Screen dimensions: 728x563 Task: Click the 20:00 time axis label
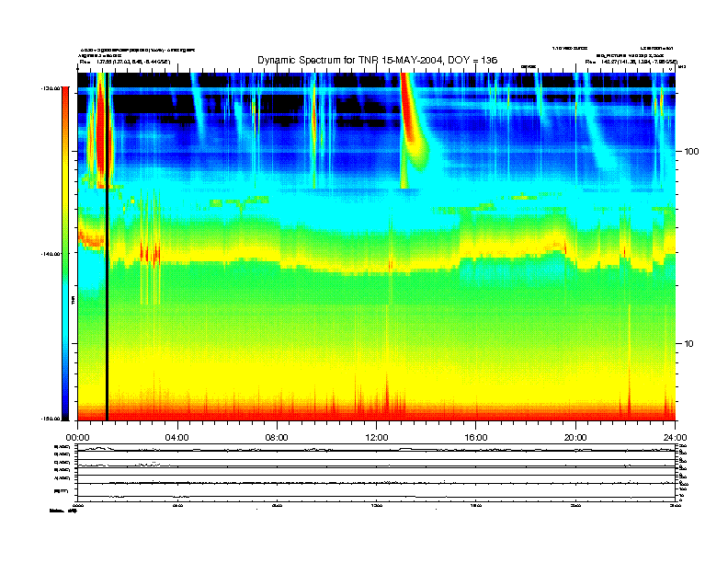coord(575,438)
